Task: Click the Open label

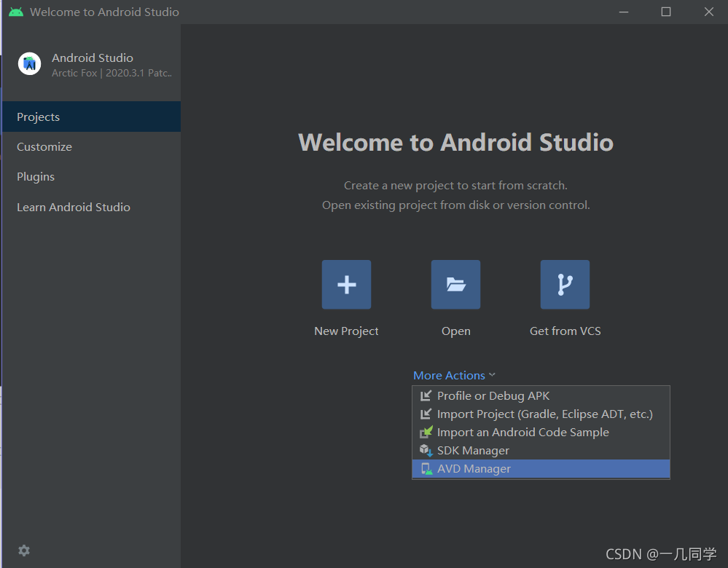Action: click(x=456, y=331)
